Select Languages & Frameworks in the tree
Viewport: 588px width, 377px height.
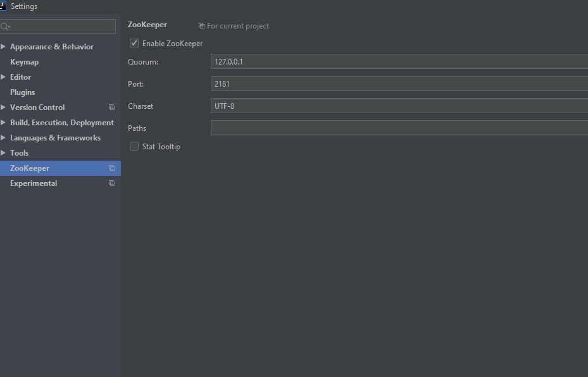pos(56,137)
